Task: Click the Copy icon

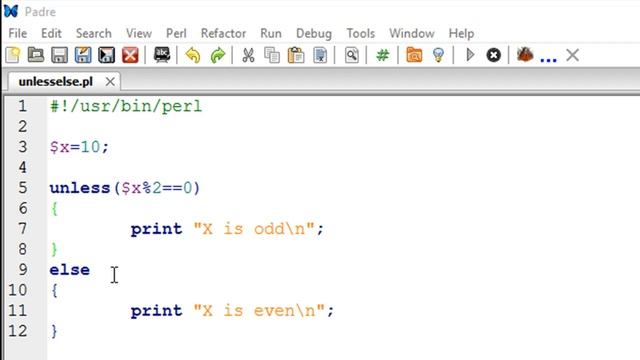Action: (272, 55)
